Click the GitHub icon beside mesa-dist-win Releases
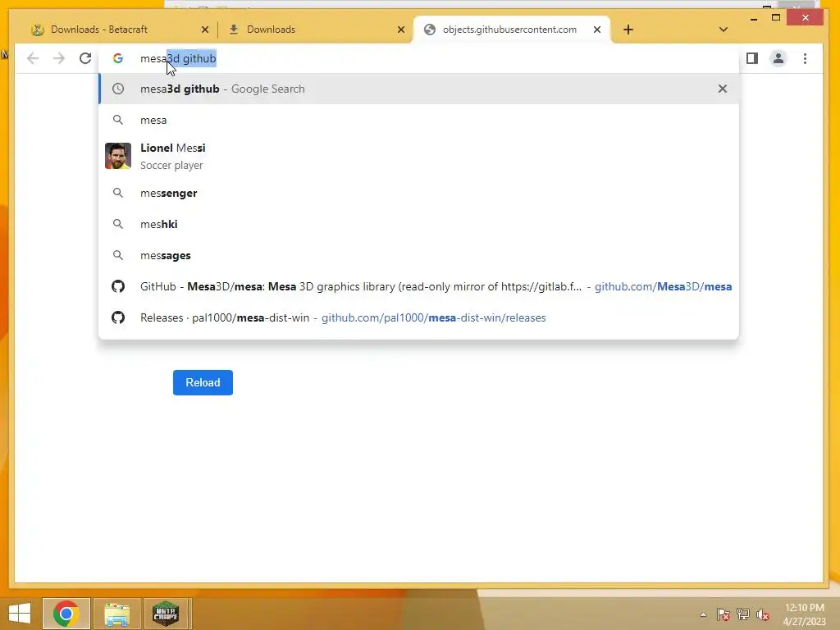 pyautogui.click(x=118, y=317)
